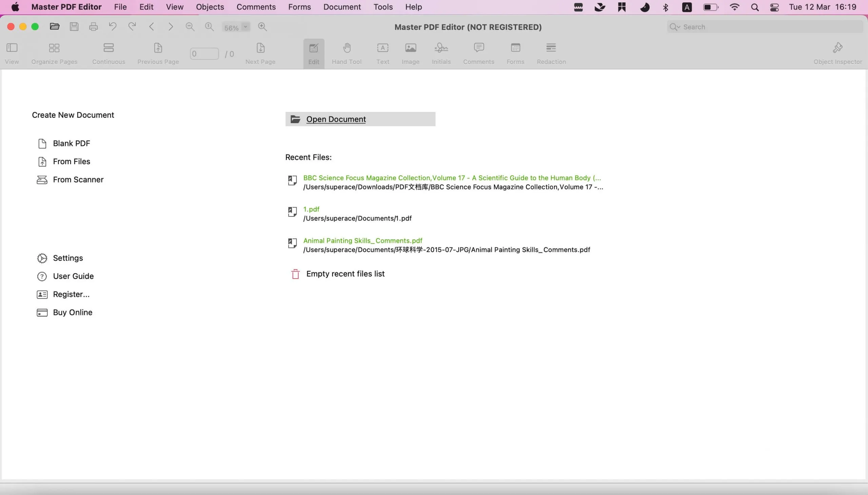Select the Forms tool
The image size is (868, 495).
[x=515, y=53]
